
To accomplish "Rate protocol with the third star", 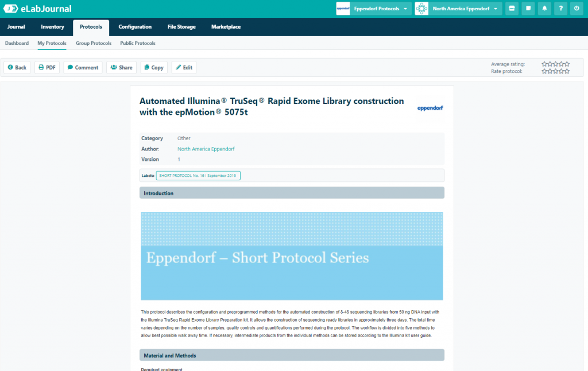I will [x=556, y=71].
